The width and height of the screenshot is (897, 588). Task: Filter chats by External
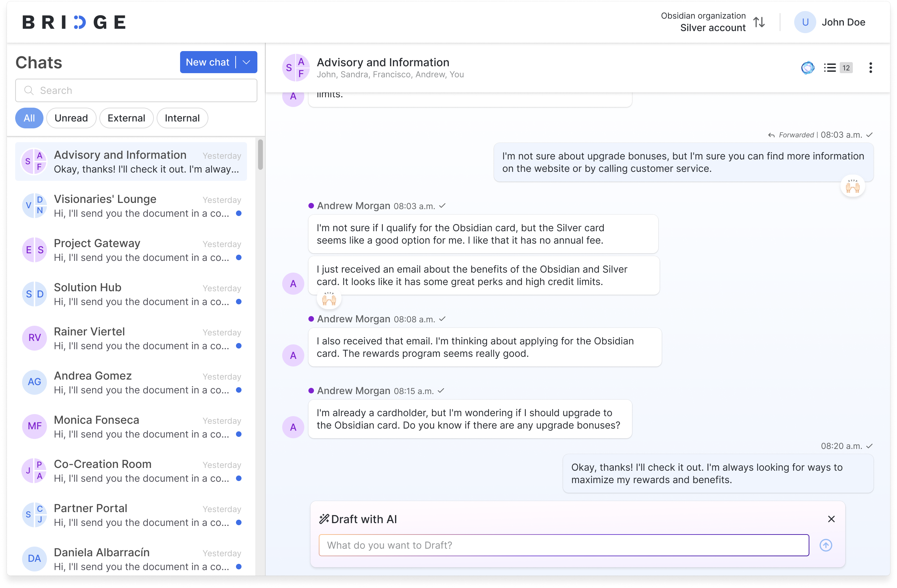(126, 118)
